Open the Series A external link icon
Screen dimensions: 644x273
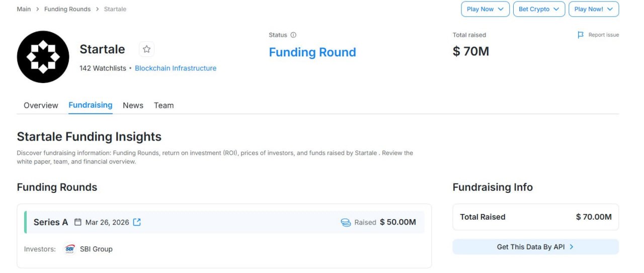(137, 222)
